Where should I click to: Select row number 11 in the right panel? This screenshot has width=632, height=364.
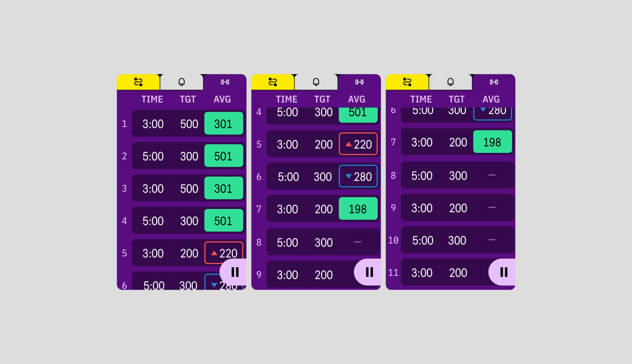click(x=393, y=273)
